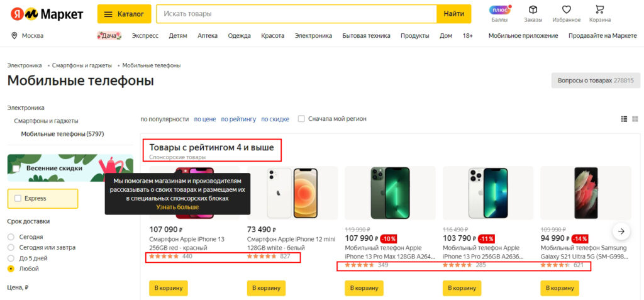Open the Красота category

[x=273, y=36]
